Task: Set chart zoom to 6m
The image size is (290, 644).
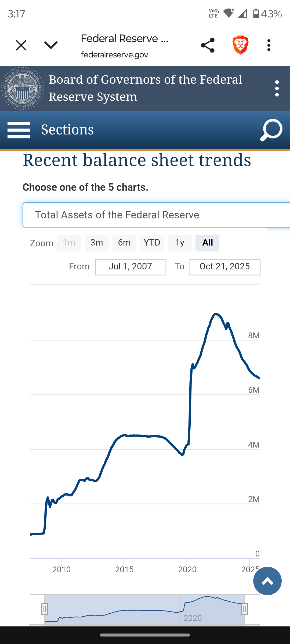Action: (124, 243)
